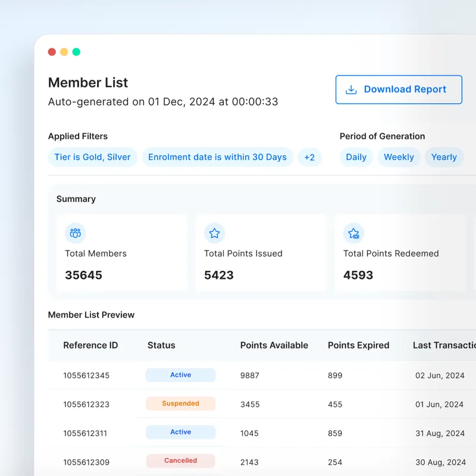Screen dimensions: 476x476
Task: Click the Cancelled badge for member 1055612309
Action: tap(180, 461)
